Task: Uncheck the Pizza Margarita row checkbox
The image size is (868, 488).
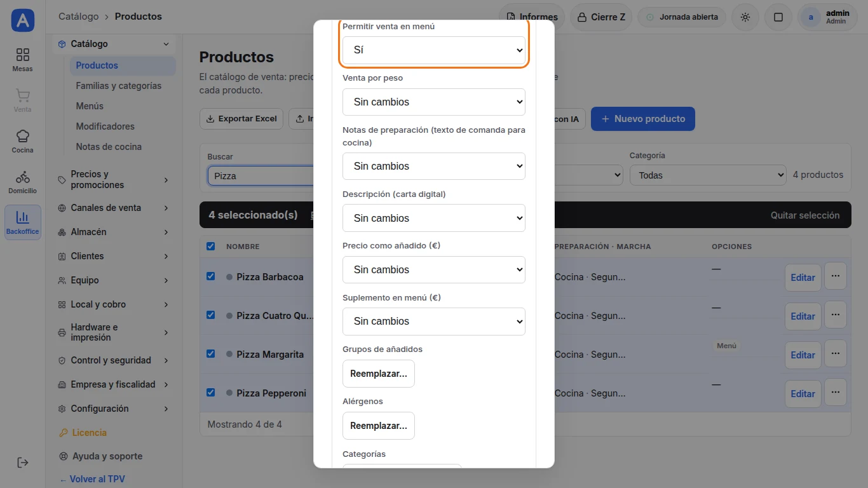Action: (211, 354)
